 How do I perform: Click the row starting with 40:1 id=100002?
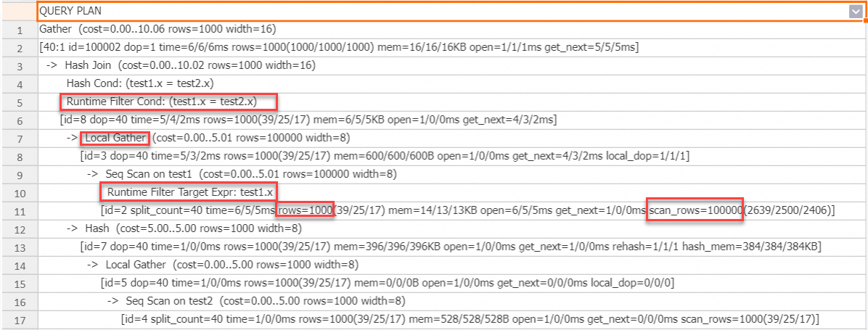pos(450,47)
